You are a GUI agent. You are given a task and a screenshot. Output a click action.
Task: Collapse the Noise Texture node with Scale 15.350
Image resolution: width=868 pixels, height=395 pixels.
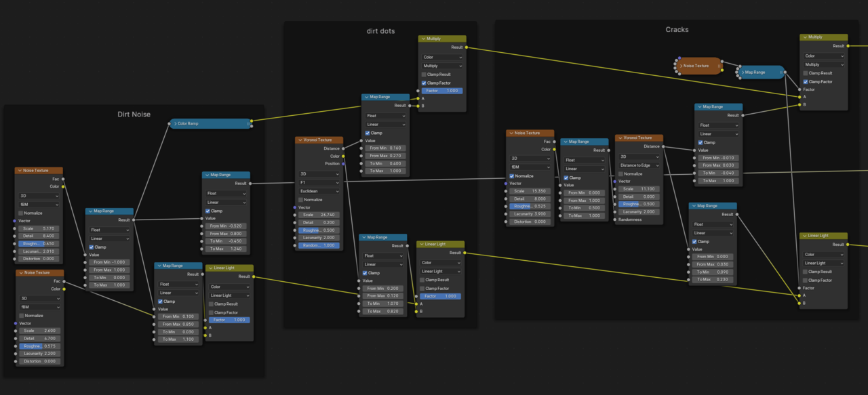click(511, 133)
